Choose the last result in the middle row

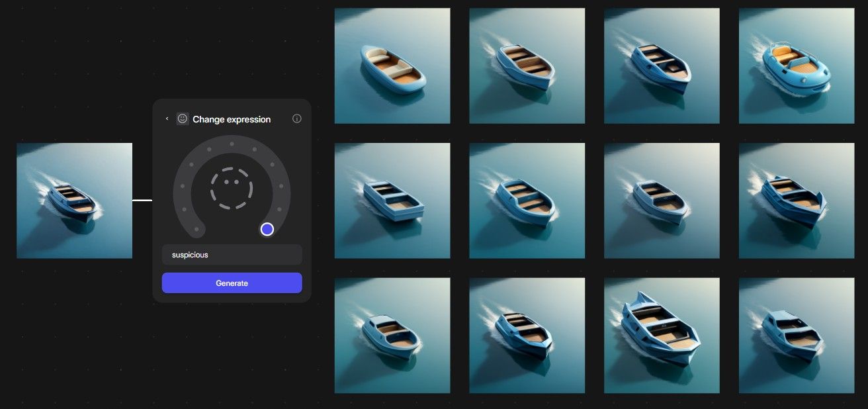(x=797, y=201)
